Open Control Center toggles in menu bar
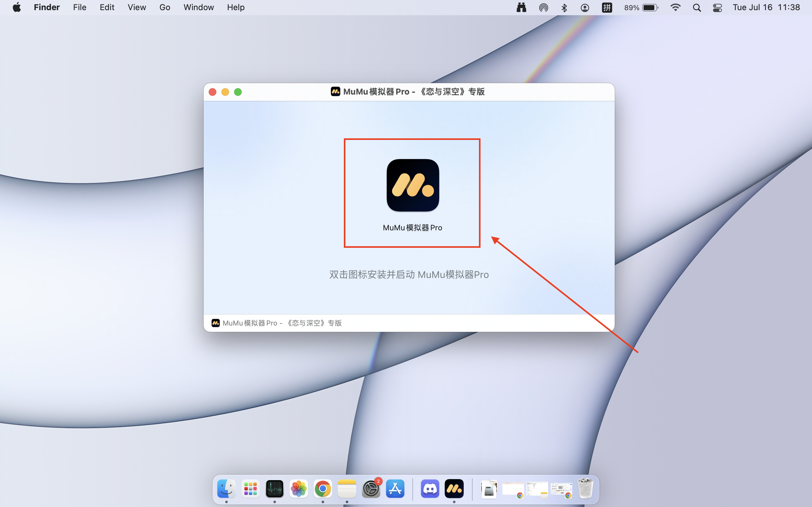Viewport: 812px width, 507px height. point(717,7)
